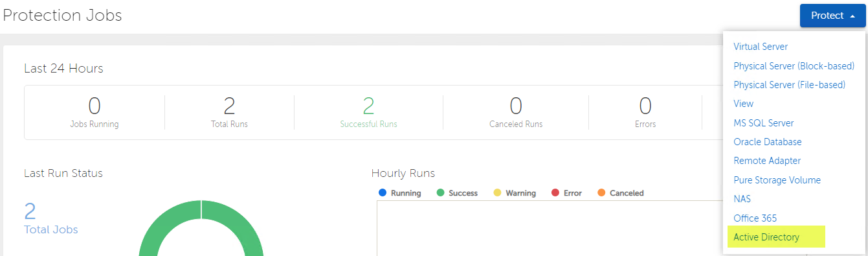Collapse the Protect dropdown button
The image size is (868, 256).
(832, 16)
